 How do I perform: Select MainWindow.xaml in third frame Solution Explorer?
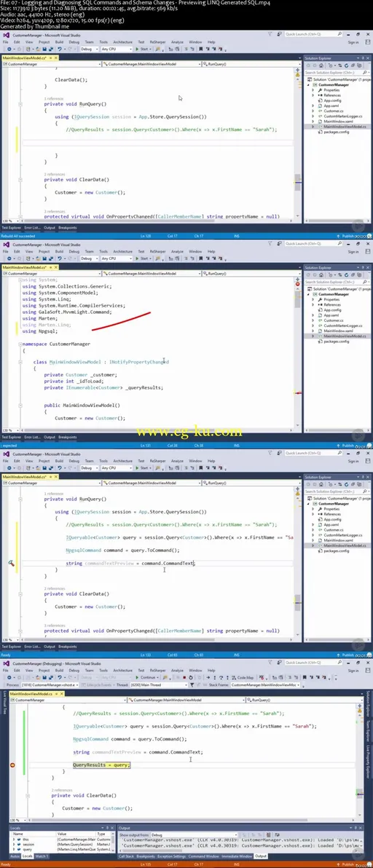(x=338, y=540)
